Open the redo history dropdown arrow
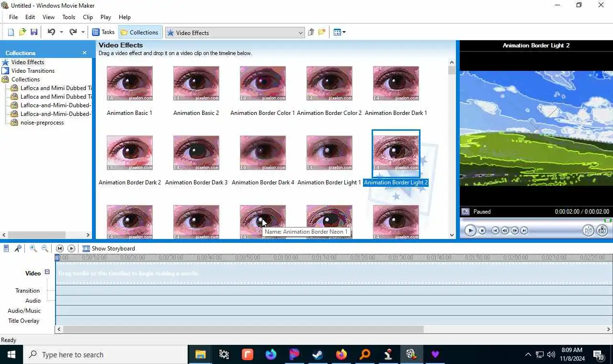613x364 pixels. coord(83,32)
